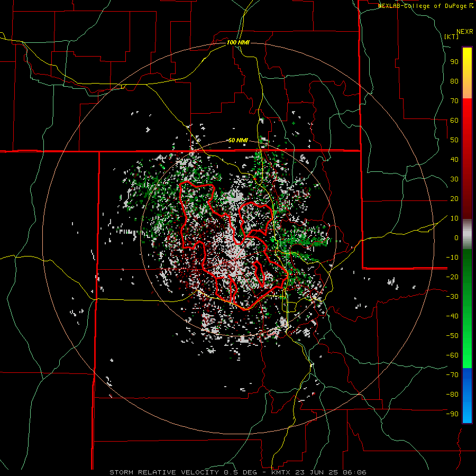Click the 30 value on the legend
Screen dimensions: 476x476
(x=454, y=179)
